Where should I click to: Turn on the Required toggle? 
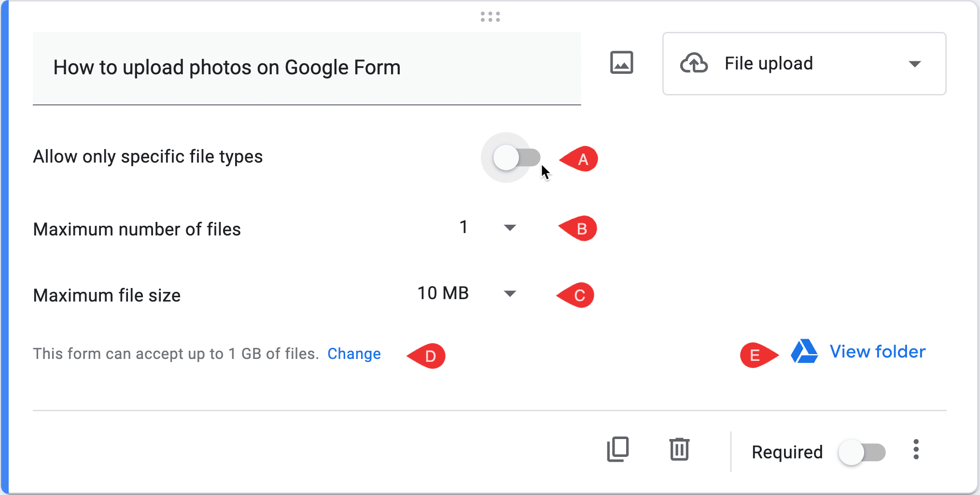(862, 452)
